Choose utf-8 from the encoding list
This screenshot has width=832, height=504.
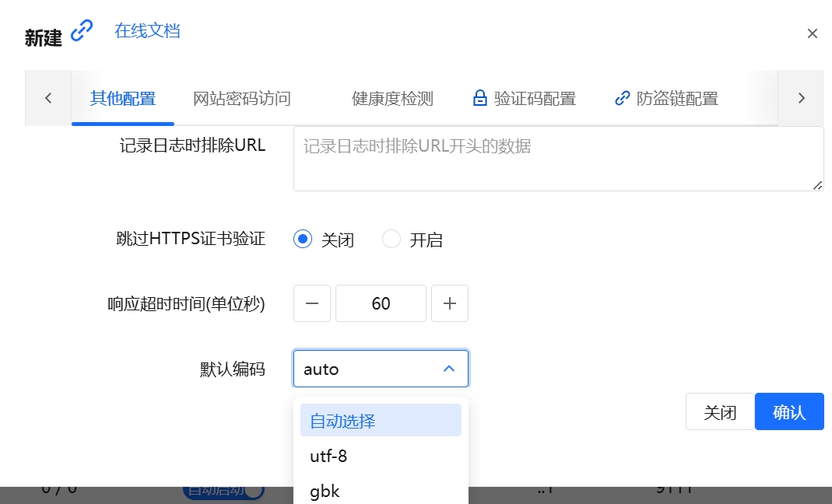[381, 456]
